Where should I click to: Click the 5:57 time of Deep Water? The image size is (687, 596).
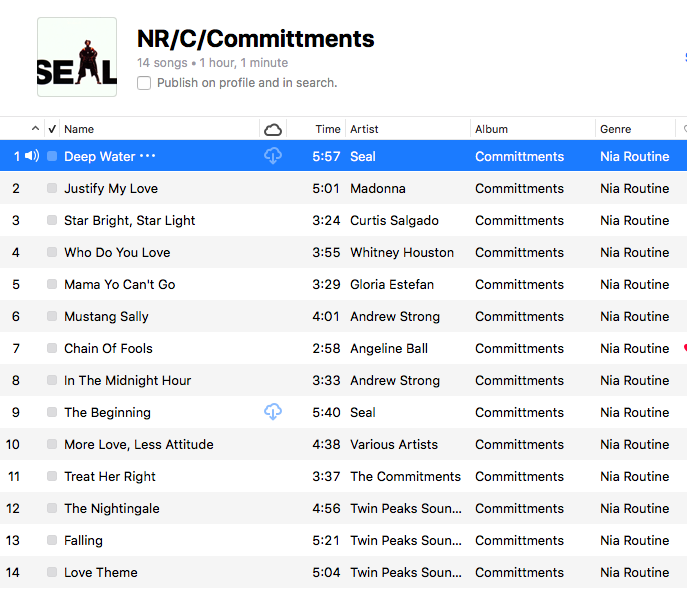[x=326, y=156]
